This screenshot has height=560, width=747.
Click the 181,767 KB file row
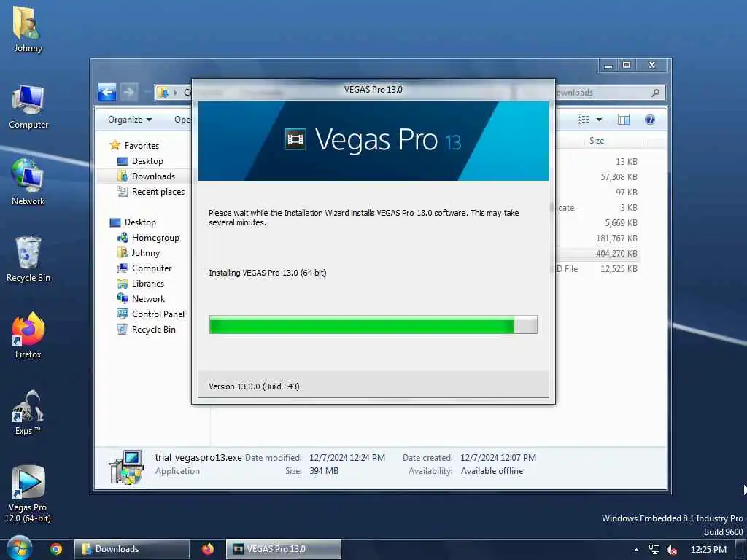(597, 238)
